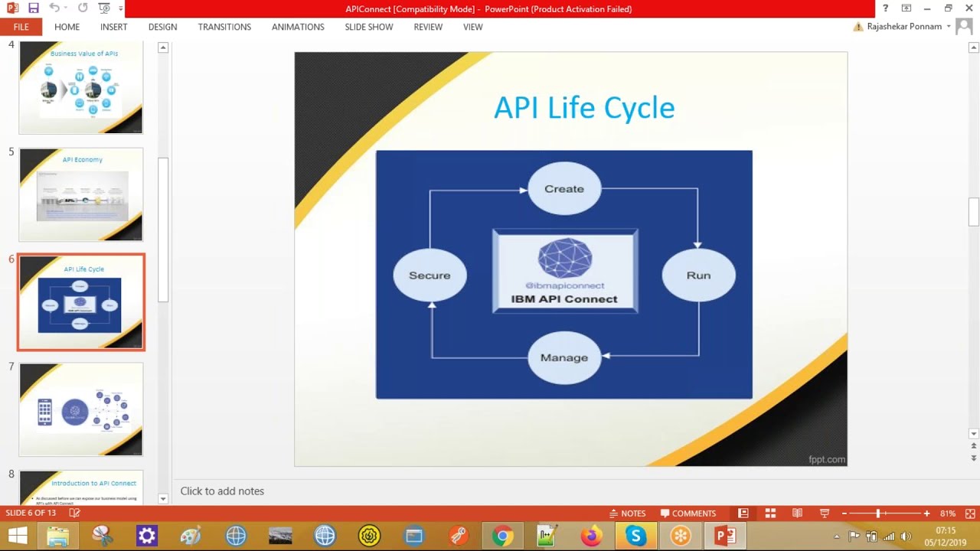Click the zoom slider handle

[x=878, y=514]
